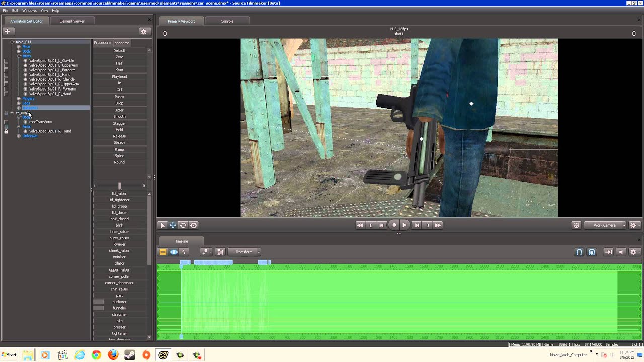The image size is (644, 362).
Task: Toggle the second magnet snap frame option
Action: (592, 252)
